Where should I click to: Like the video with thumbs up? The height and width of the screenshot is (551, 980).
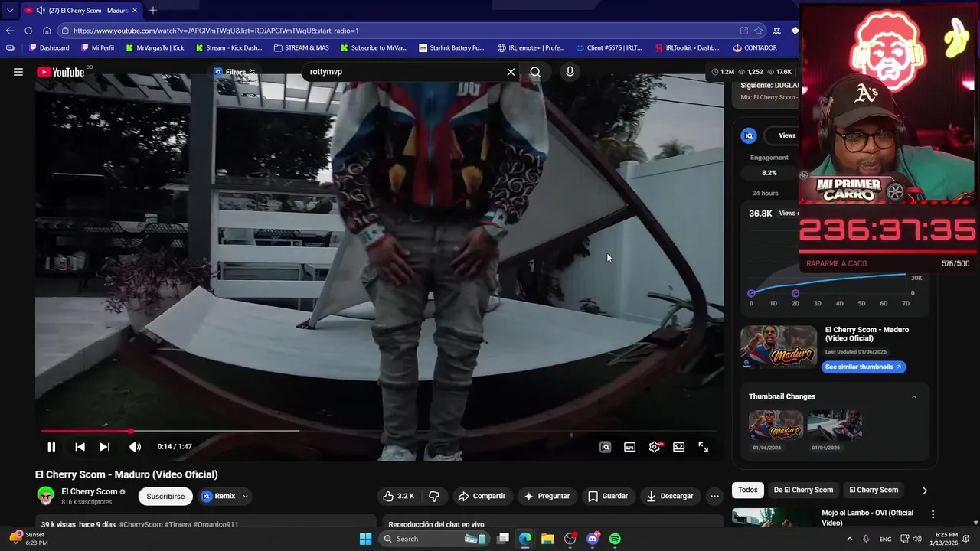pyautogui.click(x=398, y=496)
